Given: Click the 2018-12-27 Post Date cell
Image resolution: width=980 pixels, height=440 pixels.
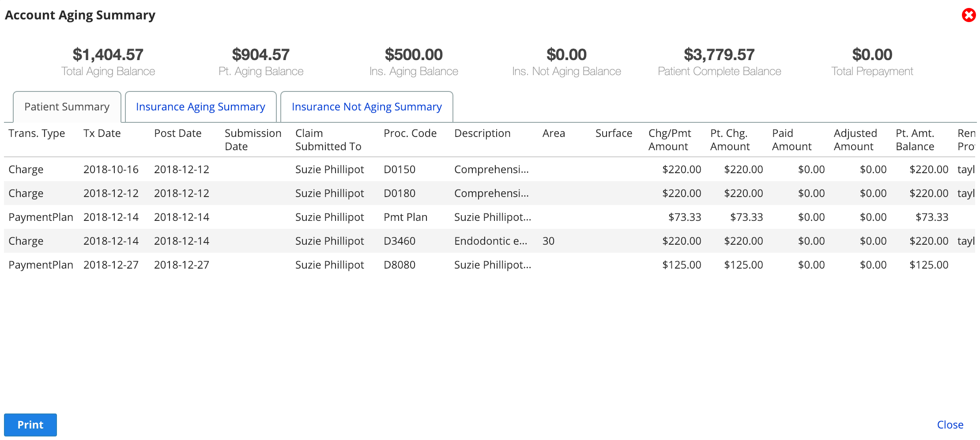Looking at the screenshot, I should point(181,265).
